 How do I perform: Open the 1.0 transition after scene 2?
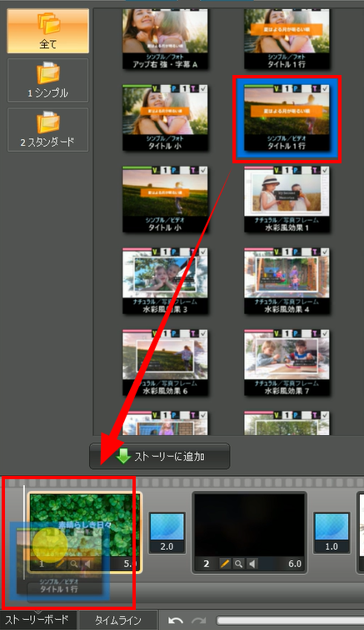pyautogui.click(x=332, y=532)
